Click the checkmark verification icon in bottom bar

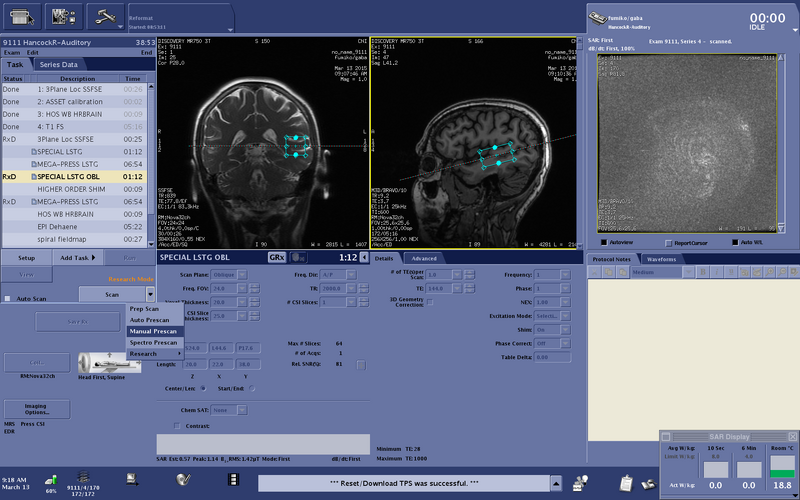pos(183,479)
